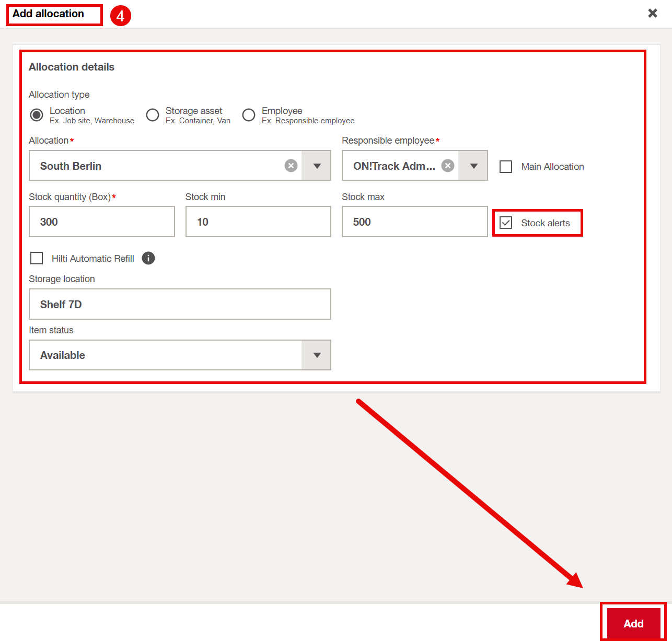Enable the Main Allocation checkbox
This screenshot has height=641, width=672.
(x=506, y=167)
